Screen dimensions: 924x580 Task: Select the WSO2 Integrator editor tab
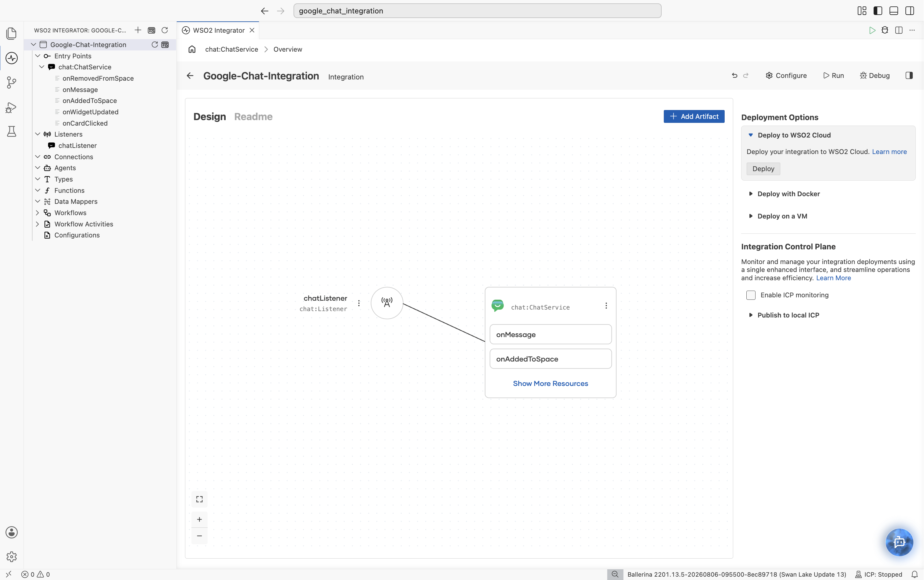[218, 30]
